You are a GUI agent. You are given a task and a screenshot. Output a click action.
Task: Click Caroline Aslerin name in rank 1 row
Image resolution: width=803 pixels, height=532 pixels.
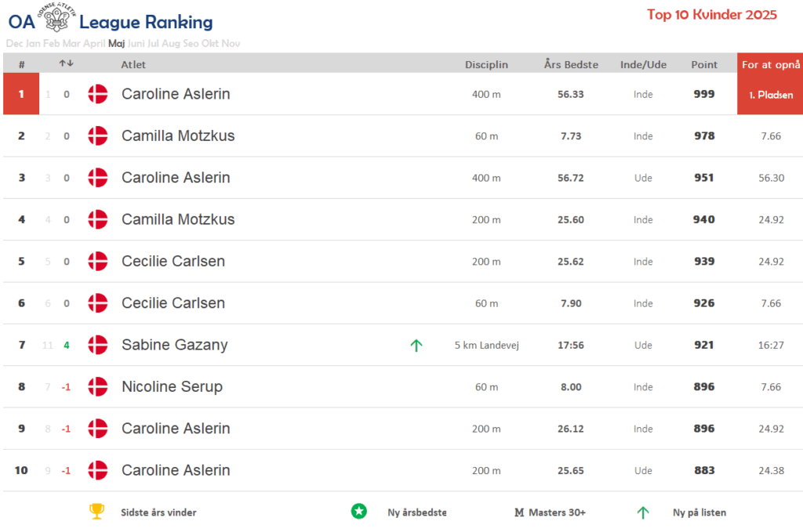click(x=176, y=94)
